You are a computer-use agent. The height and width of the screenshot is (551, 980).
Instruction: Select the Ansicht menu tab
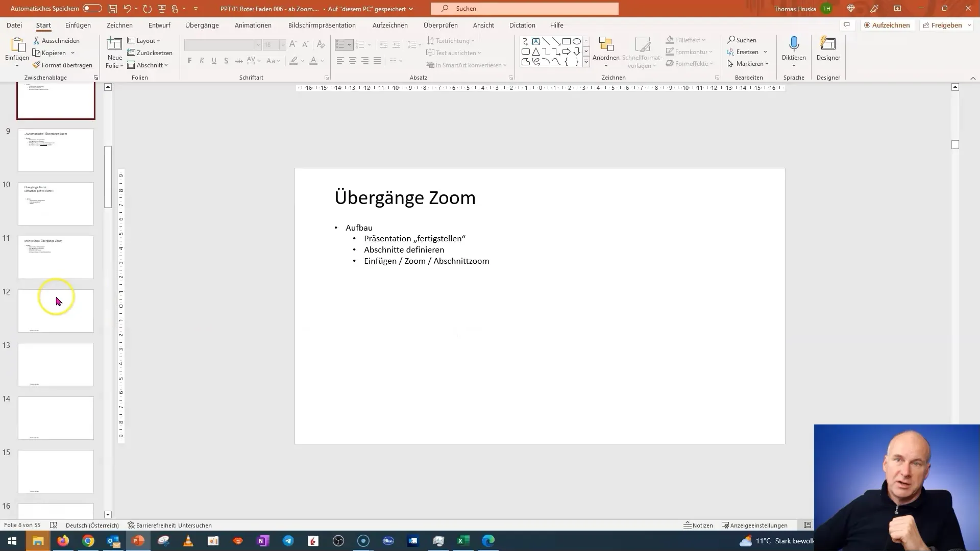483,25
